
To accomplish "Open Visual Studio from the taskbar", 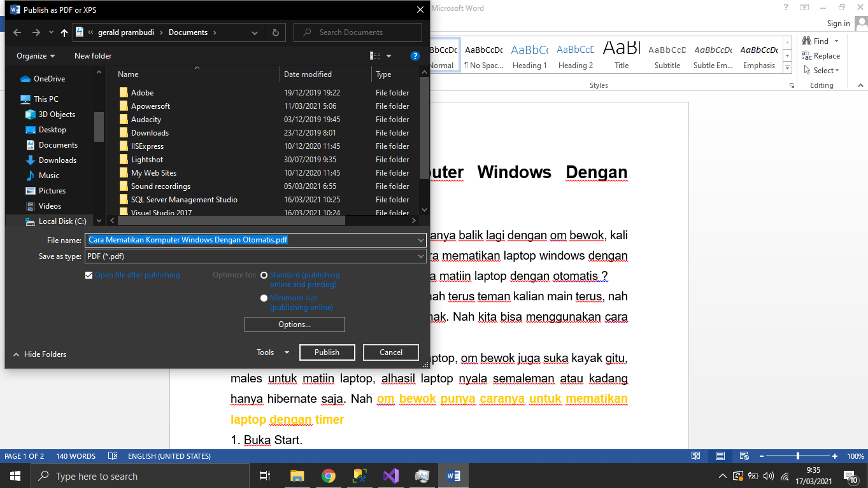I will [391, 476].
